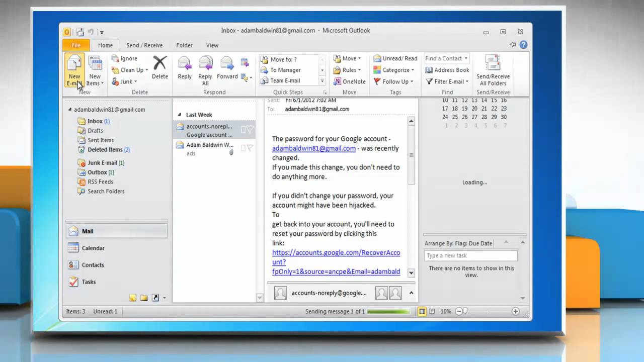Viewport: 644px width, 362px height.
Task: Click zoom in plus button
Action: [x=516, y=312]
